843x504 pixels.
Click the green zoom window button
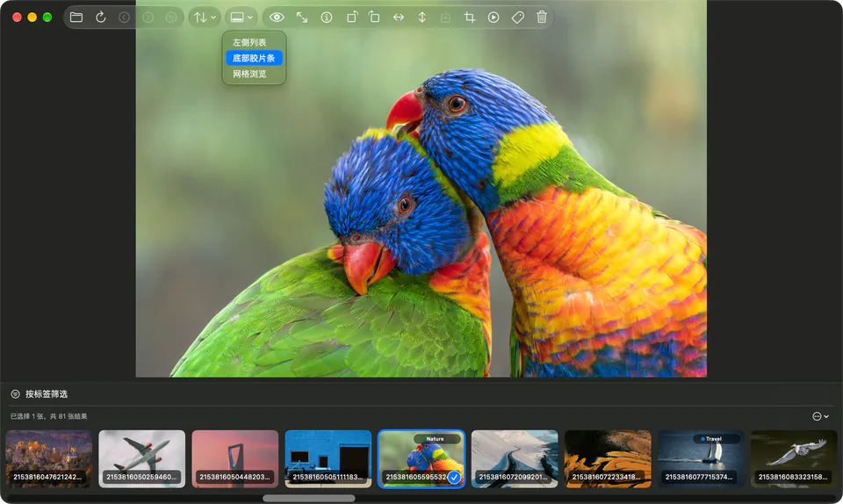(x=47, y=18)
